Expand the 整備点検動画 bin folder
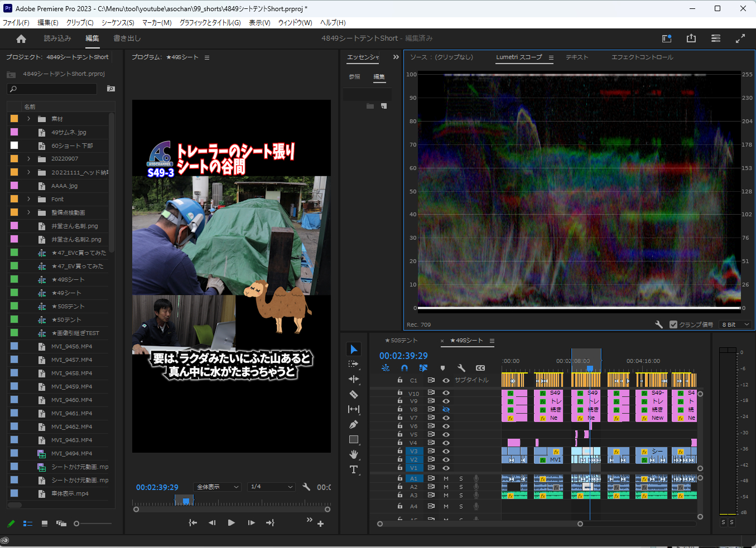This screenshot has width=756, height=548. point(28,212)
